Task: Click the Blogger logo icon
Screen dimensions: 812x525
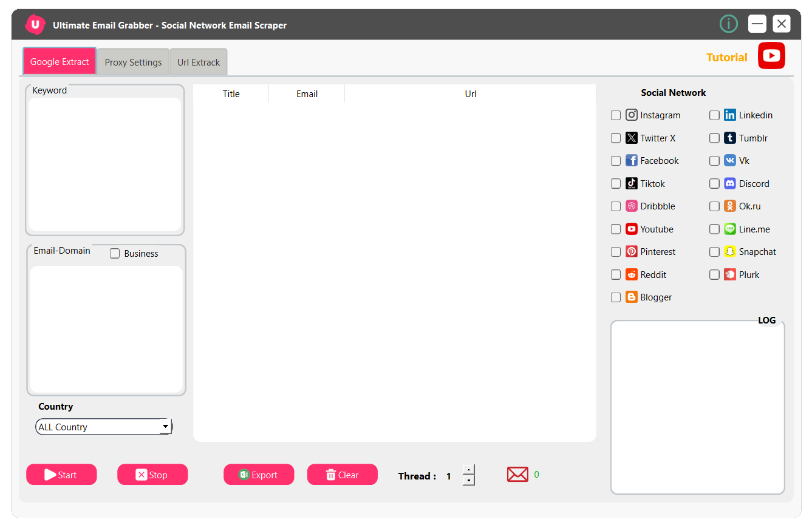Action: tap(632, 297)
